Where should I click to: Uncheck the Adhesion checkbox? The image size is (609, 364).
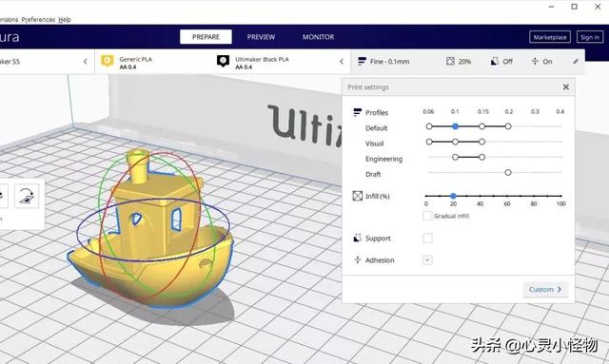point(427,260)
